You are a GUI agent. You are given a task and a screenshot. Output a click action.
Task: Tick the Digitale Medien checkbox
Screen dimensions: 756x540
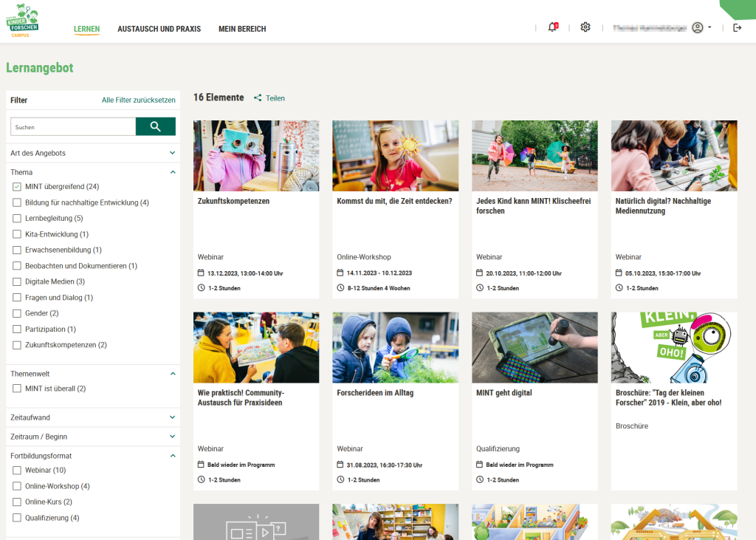[x=17, y=281]
